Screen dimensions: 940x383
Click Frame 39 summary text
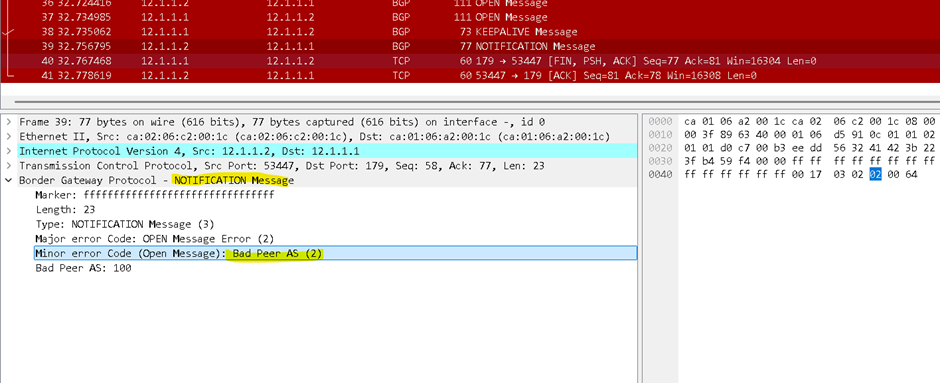(x=282, y=122)
